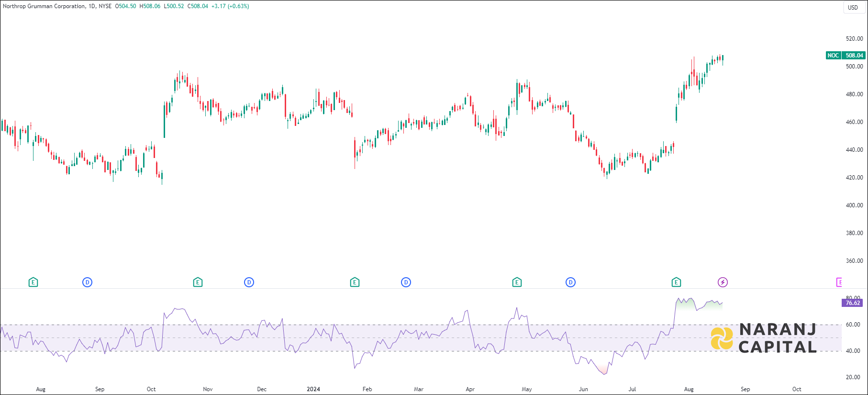868x395 pixels.
Task: Click the earnings marker before August 2023
Action: [x=33, y=282]
